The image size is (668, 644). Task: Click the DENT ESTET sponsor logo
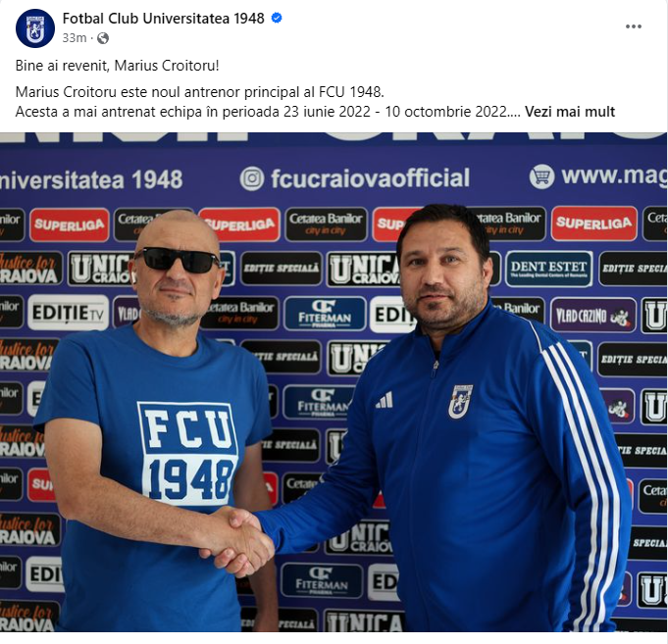pos(548,269)
